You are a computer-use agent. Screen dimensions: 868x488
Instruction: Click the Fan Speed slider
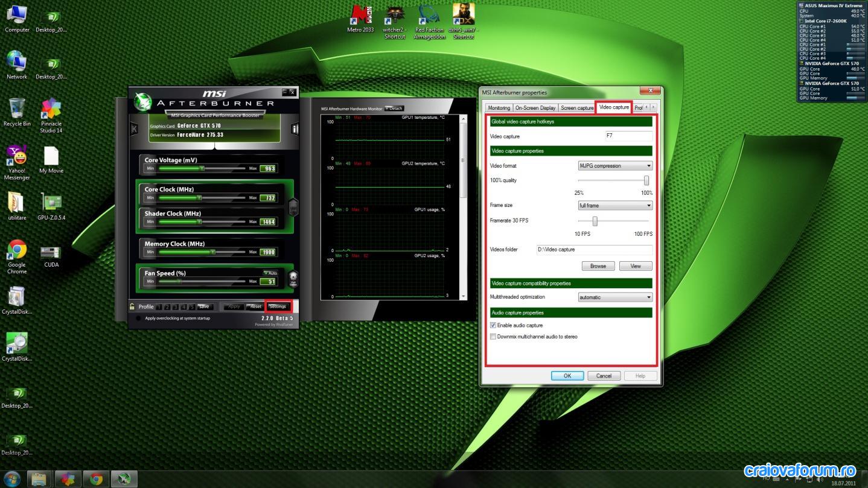tap(202, 281)
